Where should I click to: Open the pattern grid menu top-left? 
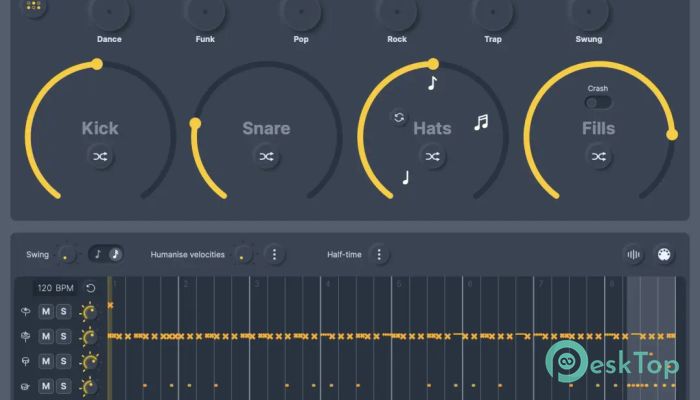(x=33, y=6)
